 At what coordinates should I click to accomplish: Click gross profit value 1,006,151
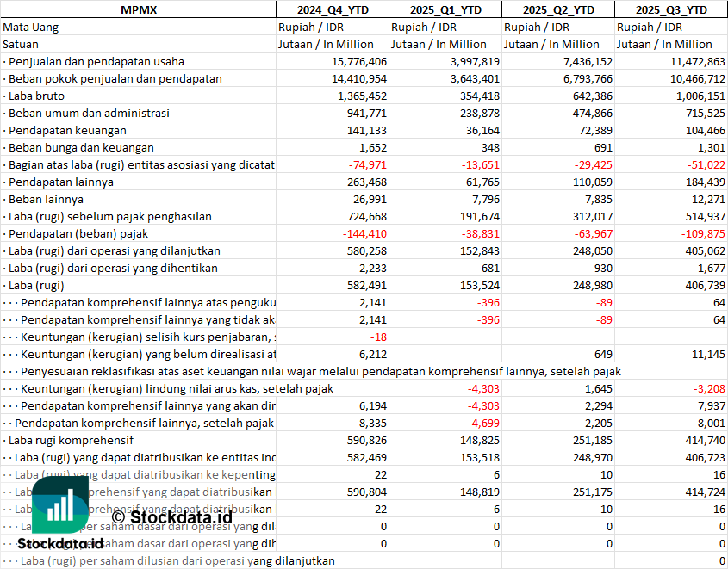pyautogui.click(x=700, y=96)
